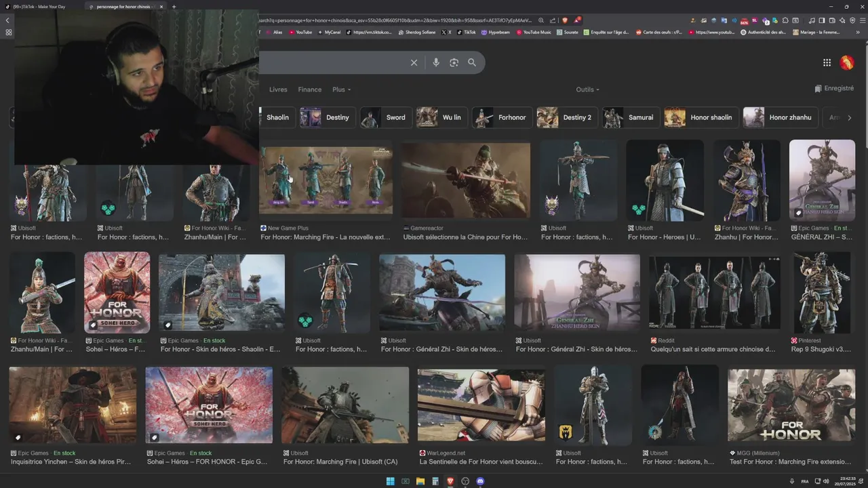Open the YouTube Music bookmark
868x488 pixels.
point(534,32)
